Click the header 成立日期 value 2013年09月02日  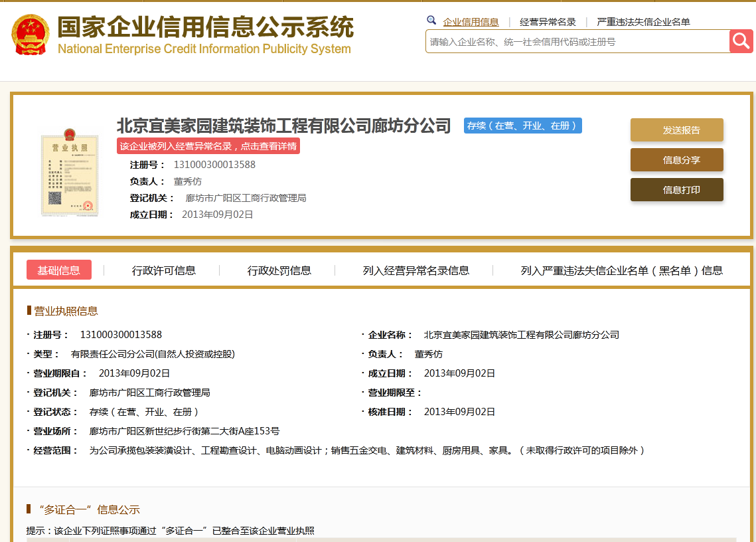coord(218,215)
